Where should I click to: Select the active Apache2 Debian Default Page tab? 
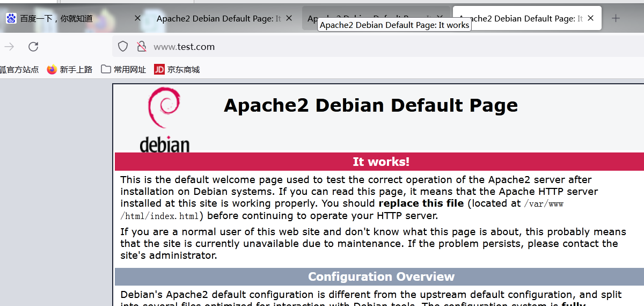(527, 18)
